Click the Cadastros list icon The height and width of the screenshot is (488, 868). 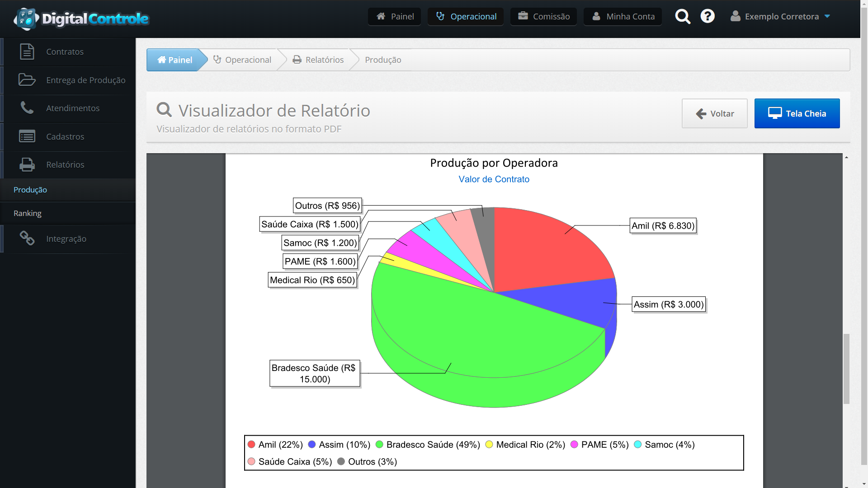27,136
